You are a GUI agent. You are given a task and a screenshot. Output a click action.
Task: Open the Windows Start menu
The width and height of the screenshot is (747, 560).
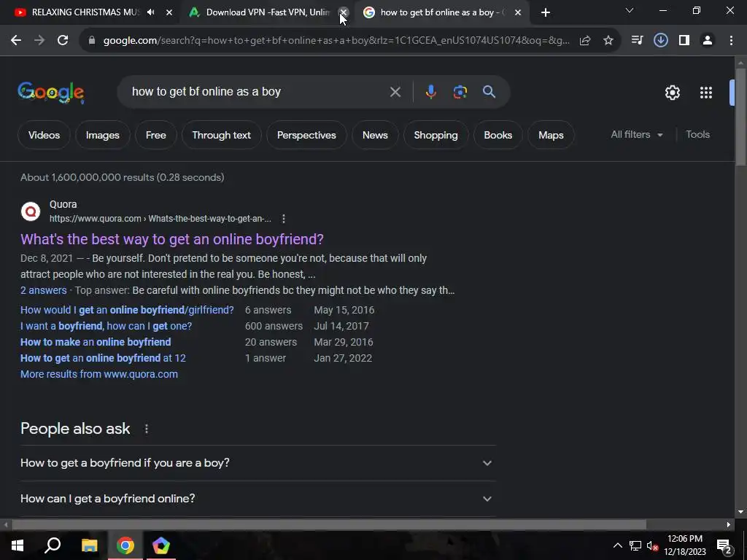18,545
